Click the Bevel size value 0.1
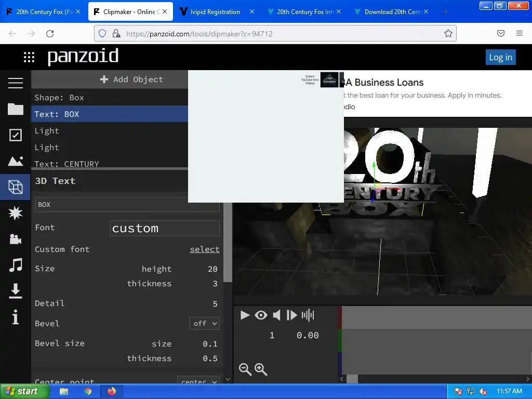This screenshot has width=532, height=399. [210, 344]
